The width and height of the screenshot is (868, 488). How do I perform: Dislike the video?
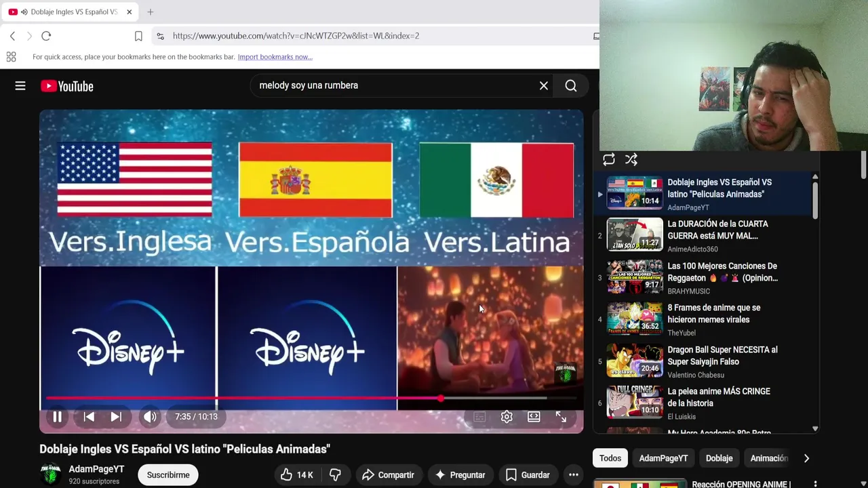point(335,475)
